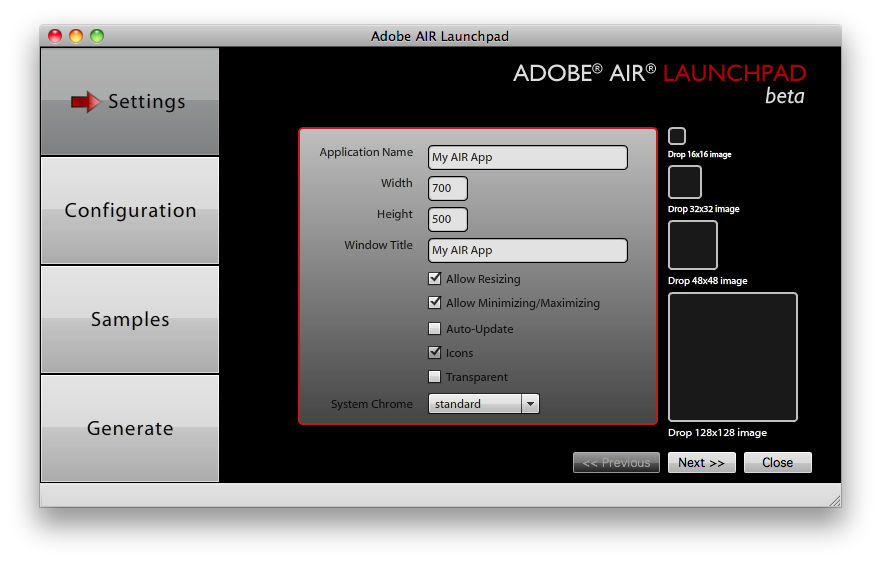Enable the Transparent checkbox

pyautogui.click(x=434, y=377)
